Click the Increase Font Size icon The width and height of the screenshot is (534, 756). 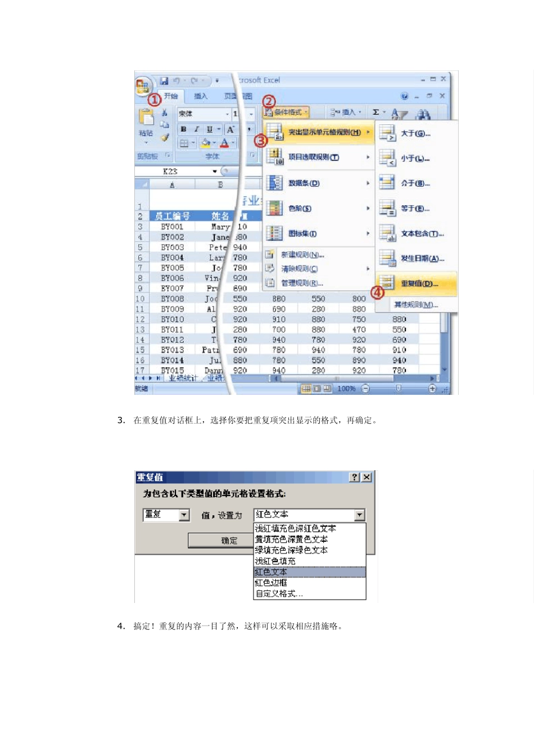click(230, 129)
